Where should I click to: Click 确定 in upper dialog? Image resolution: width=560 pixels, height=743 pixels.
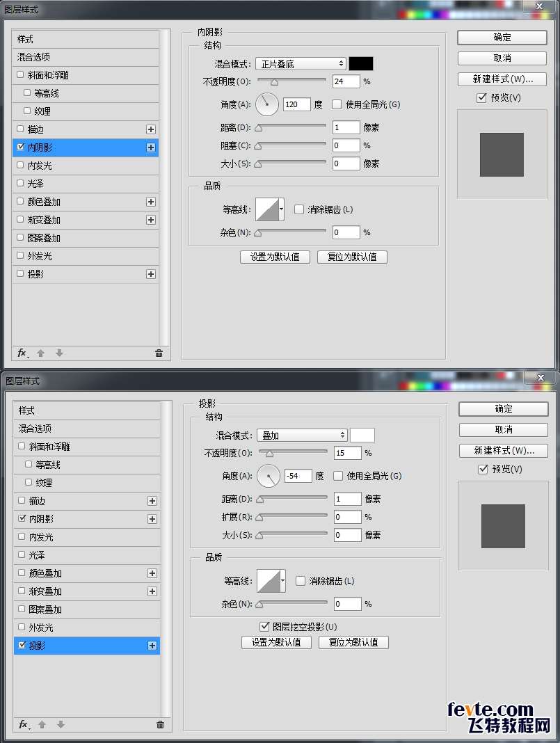(x=502, y=38)
